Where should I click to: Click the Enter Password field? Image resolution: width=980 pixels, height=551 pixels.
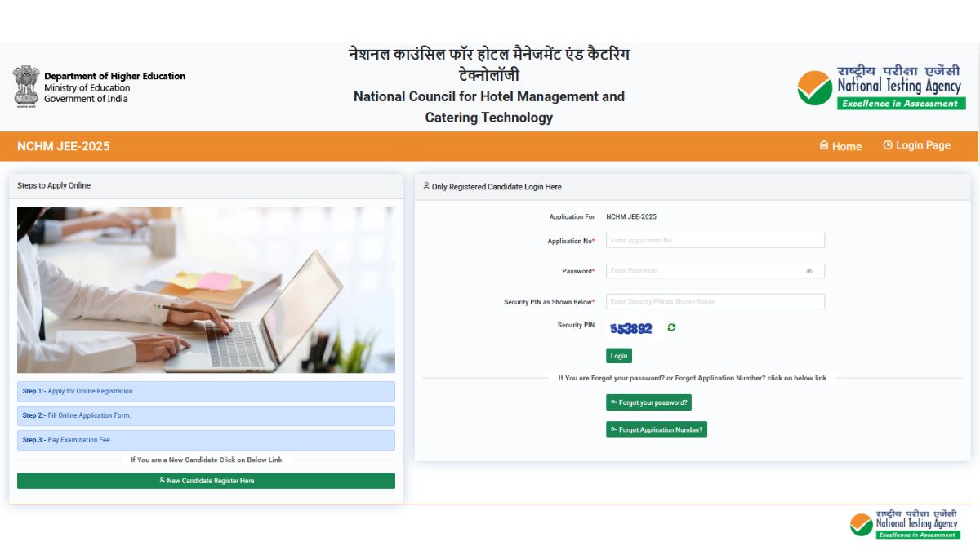pyautogui.click(x=715, y=270)
